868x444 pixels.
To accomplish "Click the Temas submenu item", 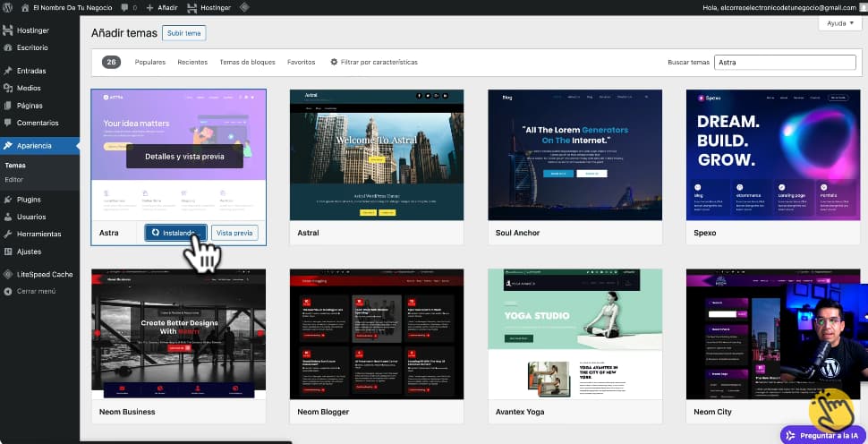I will click(15, 165).
